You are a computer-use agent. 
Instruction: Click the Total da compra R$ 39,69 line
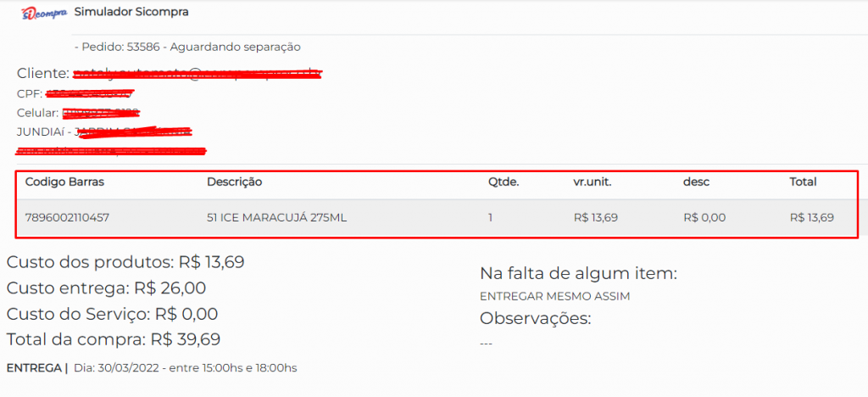[114, 340]
